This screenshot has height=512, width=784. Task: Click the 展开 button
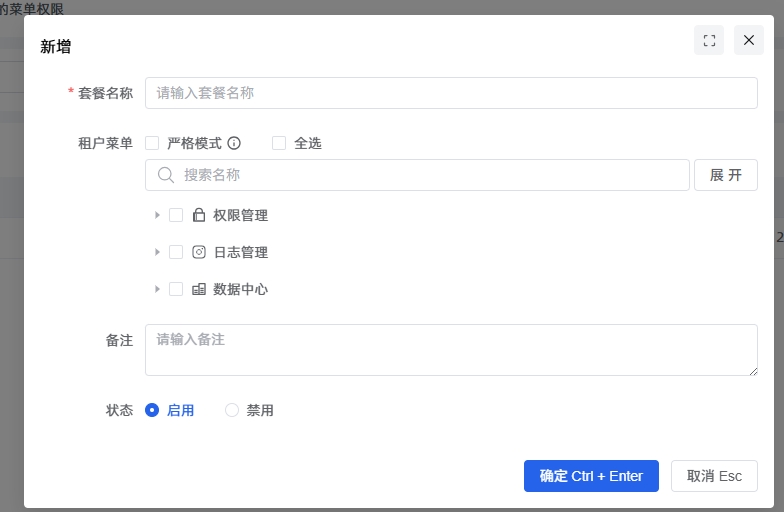click(x=726, y=175)
